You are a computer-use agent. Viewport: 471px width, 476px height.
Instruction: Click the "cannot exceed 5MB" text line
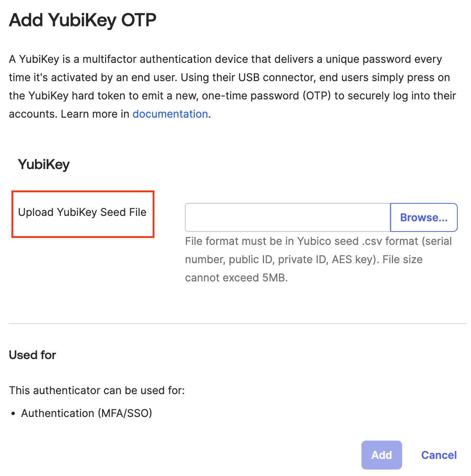point(236,278)
